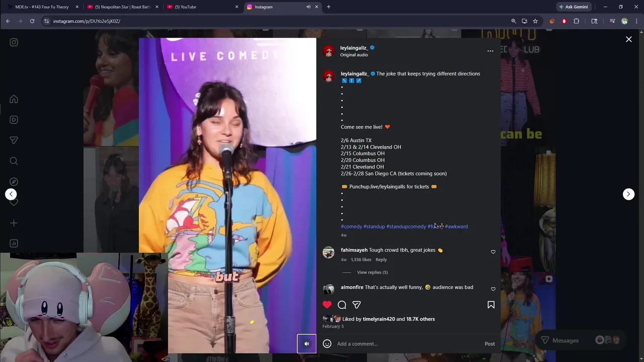
Task: Like fahimsayeh's comment
Action: [493, 252]
